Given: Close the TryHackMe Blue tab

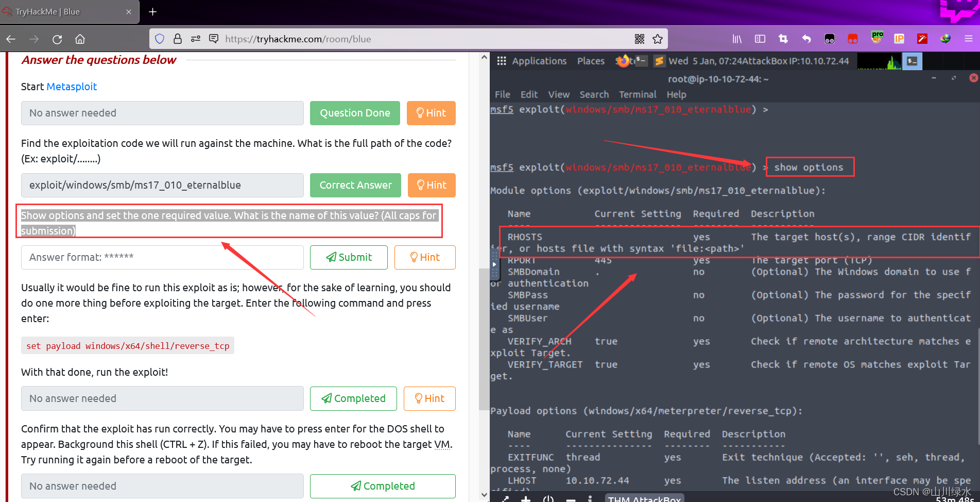Looking at the screenshot, I should 129,11.
